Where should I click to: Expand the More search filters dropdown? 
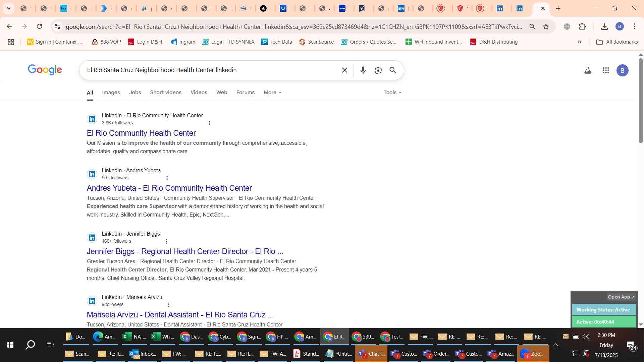point(272,93)
